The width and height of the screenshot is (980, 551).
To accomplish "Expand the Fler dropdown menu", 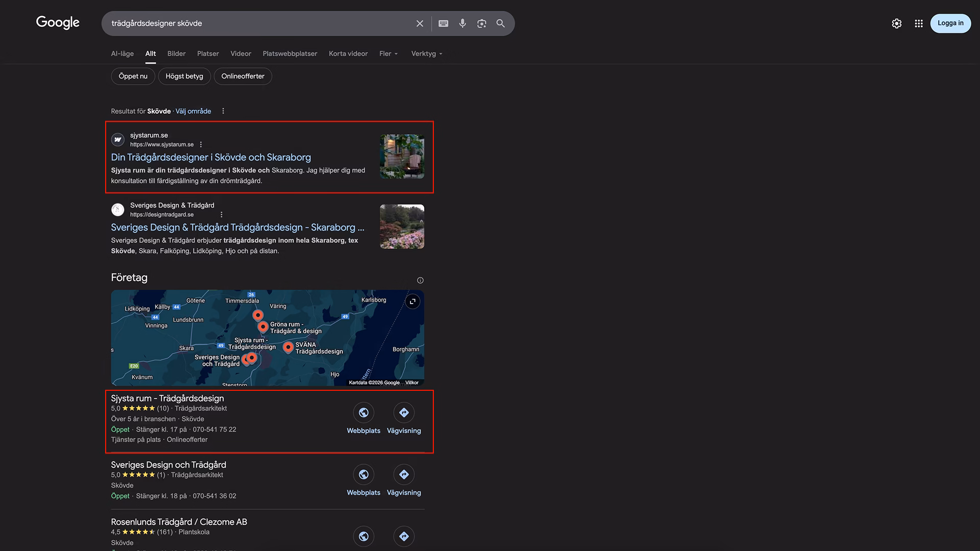I will [388, 54].
